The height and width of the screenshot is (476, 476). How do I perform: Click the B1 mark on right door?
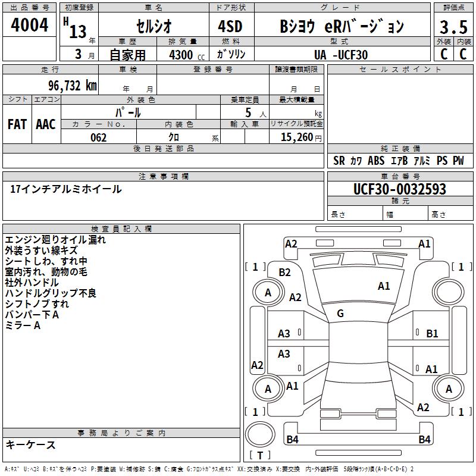(432, 334)
